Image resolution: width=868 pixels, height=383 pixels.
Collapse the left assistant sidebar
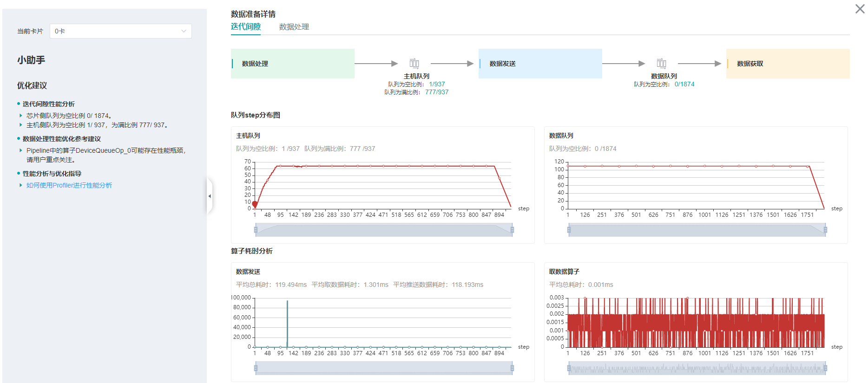[x=210, y=196]
